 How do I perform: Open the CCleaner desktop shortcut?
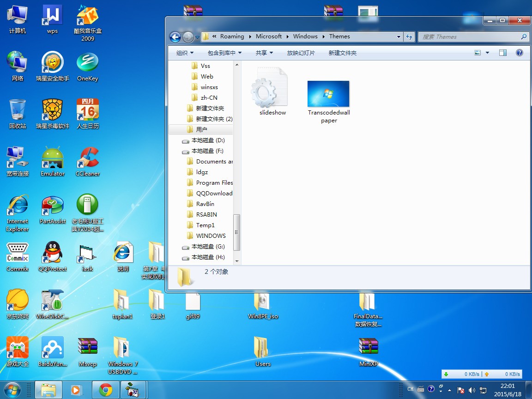(88, 162)
